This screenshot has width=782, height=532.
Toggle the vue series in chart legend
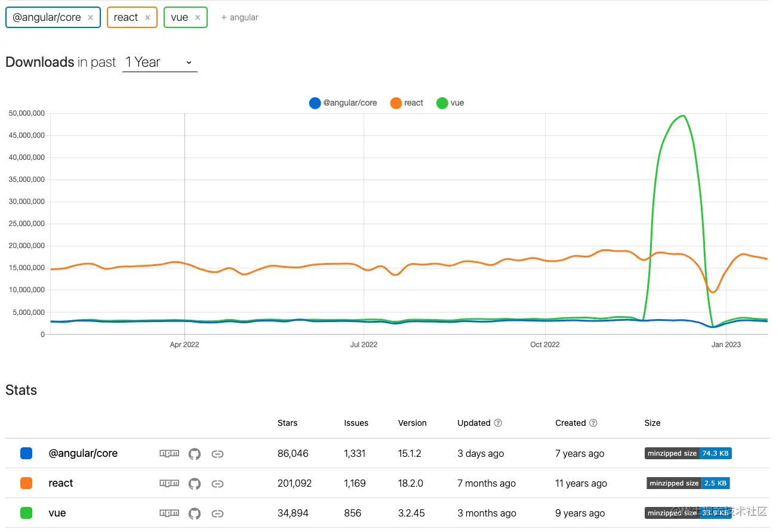450,103
